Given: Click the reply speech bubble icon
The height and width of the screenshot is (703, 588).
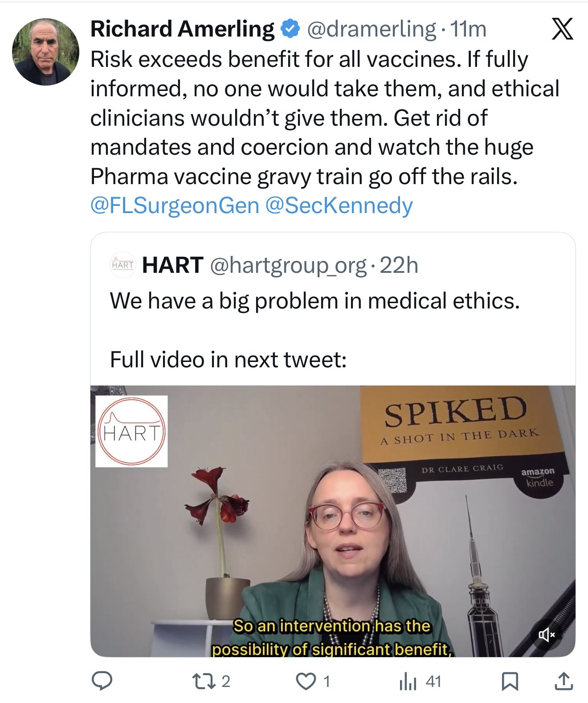Looking at the screenshot, I should (102, 681).
